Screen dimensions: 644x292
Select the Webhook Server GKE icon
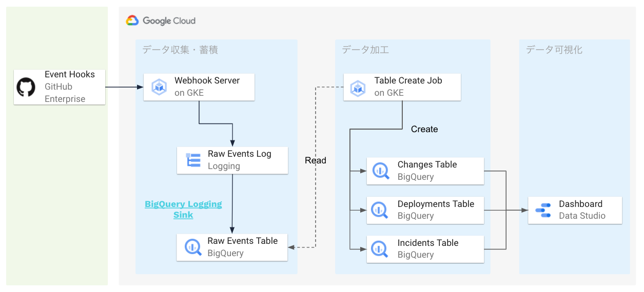(x=159, y=87)
